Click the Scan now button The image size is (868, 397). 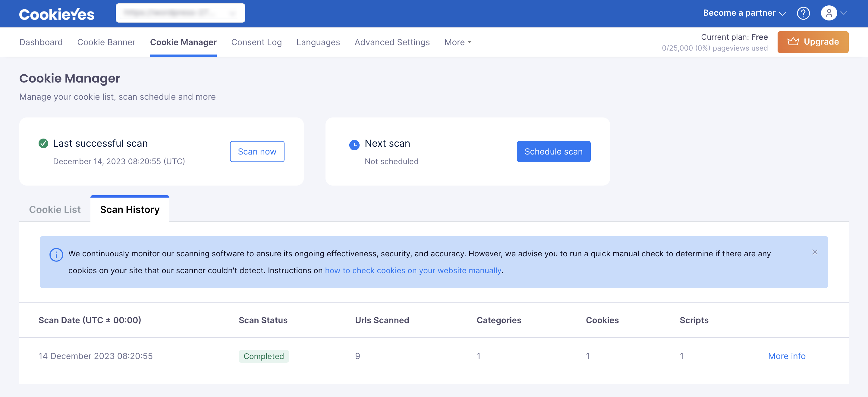pos(257,152)
